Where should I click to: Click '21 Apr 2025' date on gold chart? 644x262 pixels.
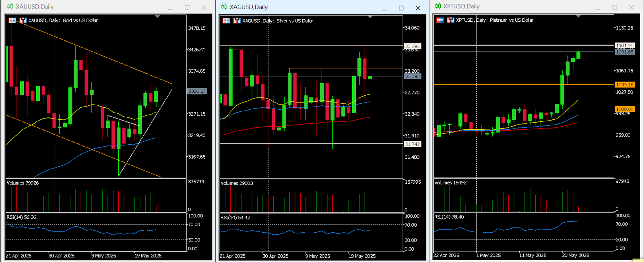(19, 256)
